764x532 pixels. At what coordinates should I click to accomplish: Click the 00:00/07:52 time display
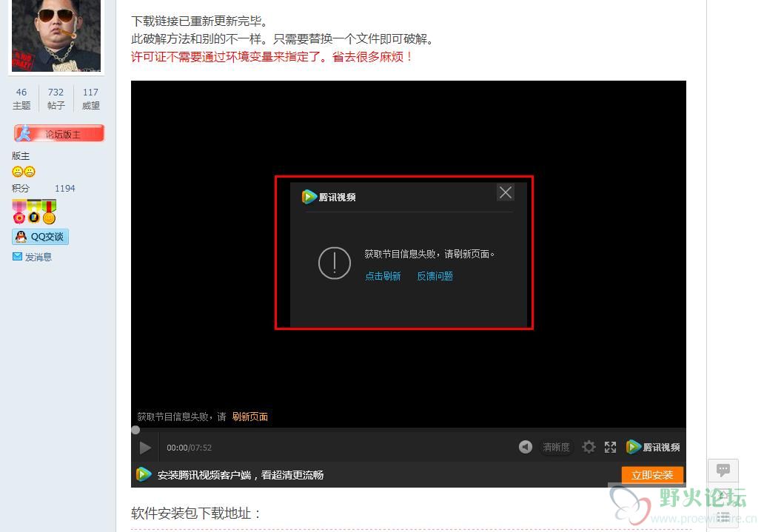[189, 448]
